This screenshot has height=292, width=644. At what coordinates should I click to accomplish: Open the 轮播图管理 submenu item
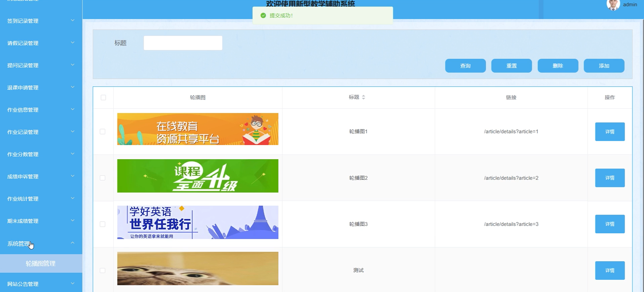[x=40, y=264]
